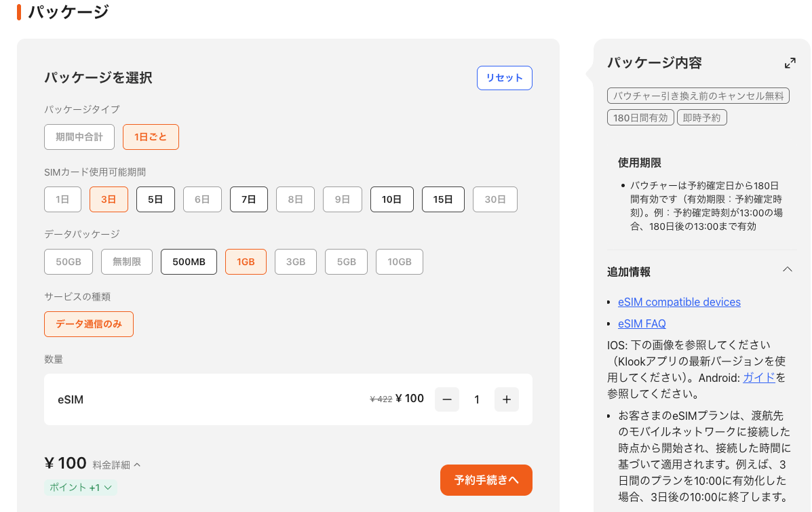The height and width of the screenshot is (512, 812).
Task: Choose the 15日 usage period
Action: tap(443, 199)
